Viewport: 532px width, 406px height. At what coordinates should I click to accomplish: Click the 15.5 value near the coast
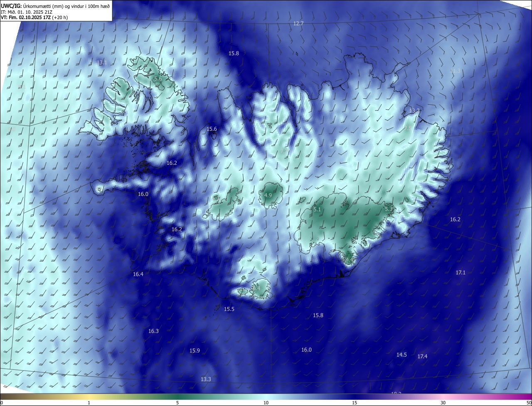pos(229,309)
